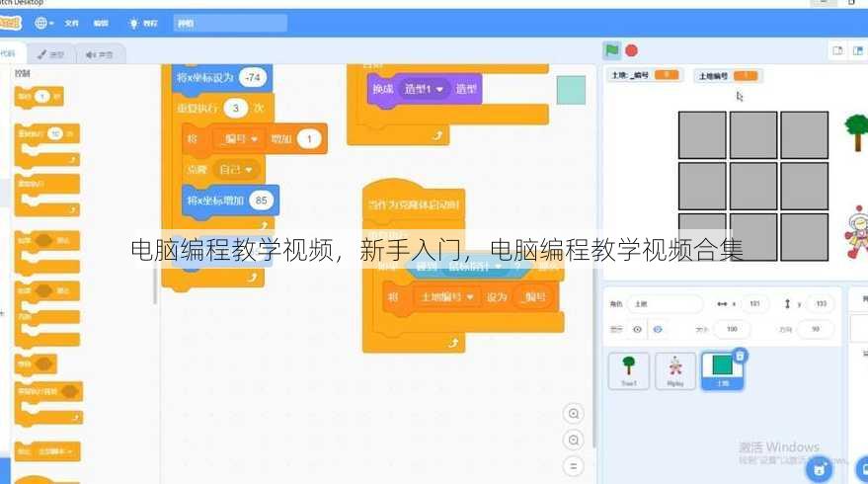The width and height of the screenshot is (868, 484).
Task: Open the 文件 (File) menu
Action: [x=71, y=24]
